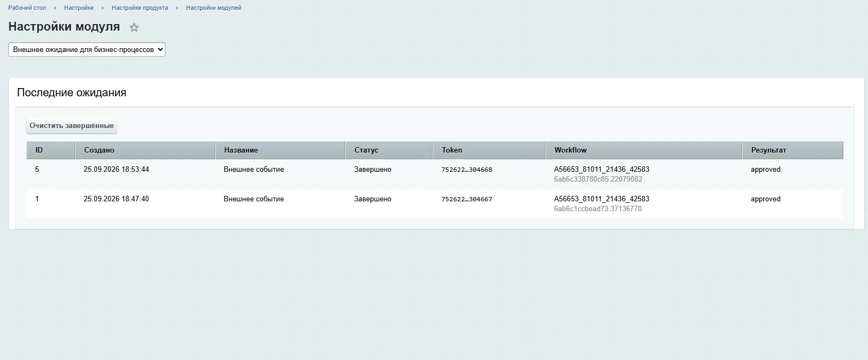Sort by the ID column header

tap(50, 150)
